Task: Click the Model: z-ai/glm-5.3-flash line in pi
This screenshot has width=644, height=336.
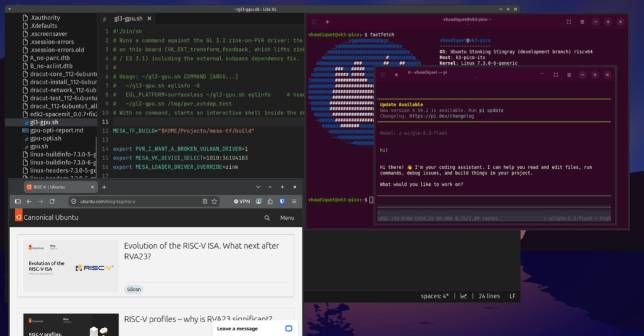Action: tap(413, 133)
